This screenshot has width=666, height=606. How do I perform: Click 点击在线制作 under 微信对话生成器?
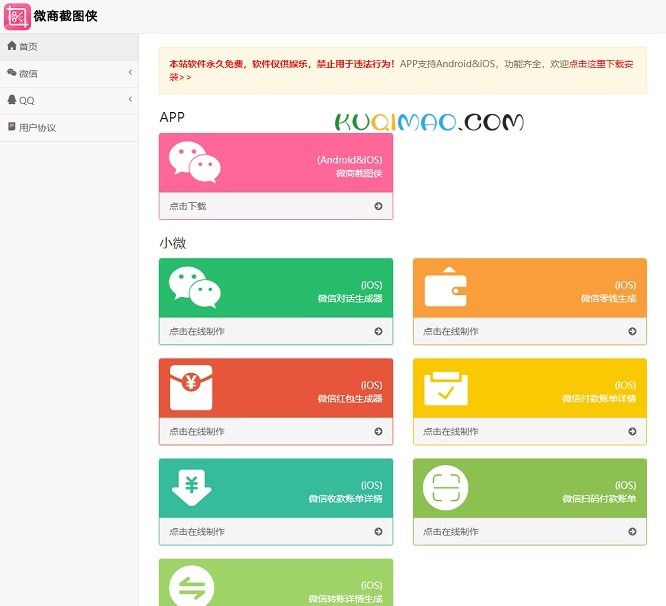pos(197,331)
